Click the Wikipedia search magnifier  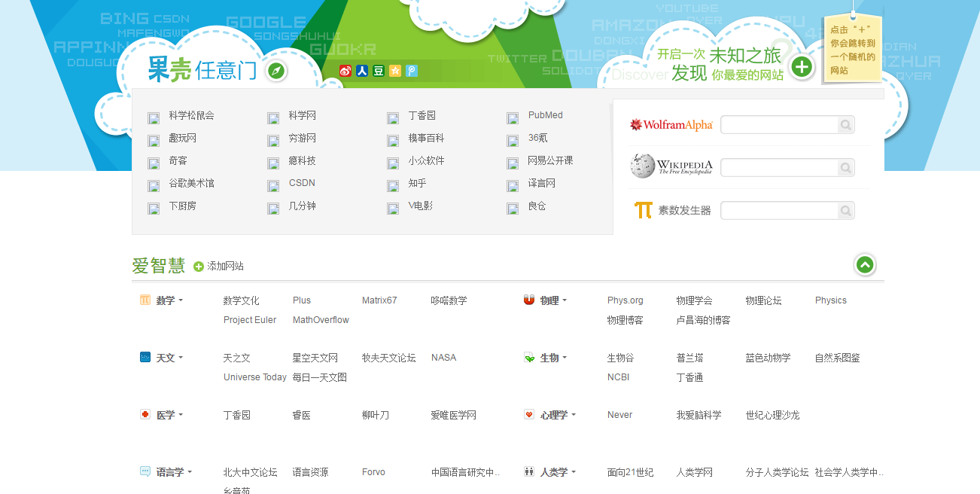846,167
